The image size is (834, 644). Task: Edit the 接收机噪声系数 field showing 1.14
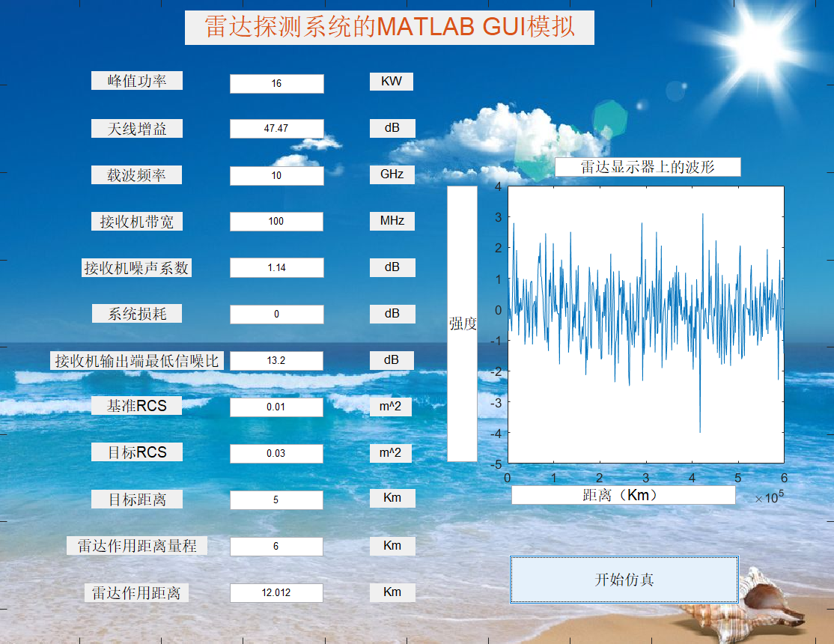pyautogui.click(x=276, y=268)
